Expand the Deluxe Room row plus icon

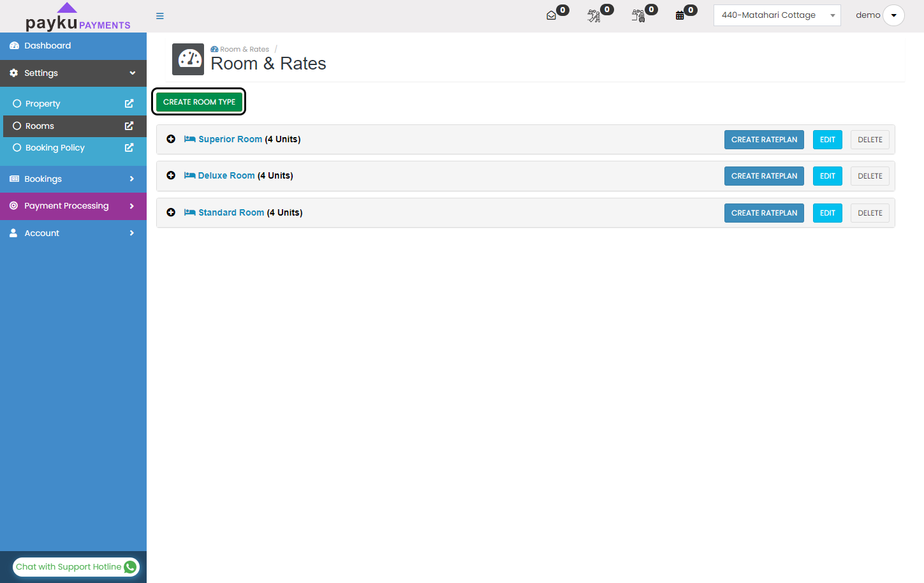coord(171,175)
